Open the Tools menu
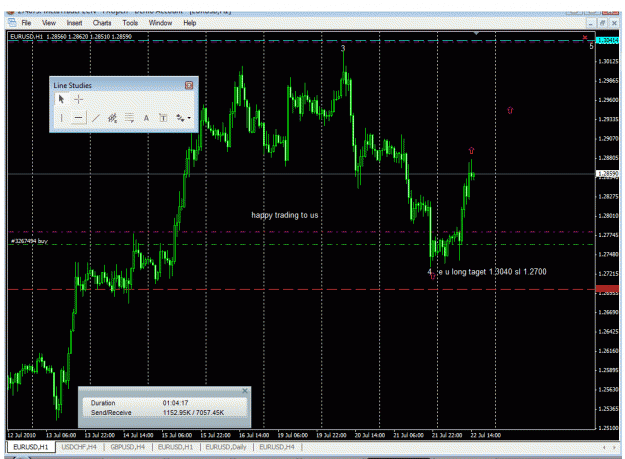This screenshot has height=459, width=625. 130,23
